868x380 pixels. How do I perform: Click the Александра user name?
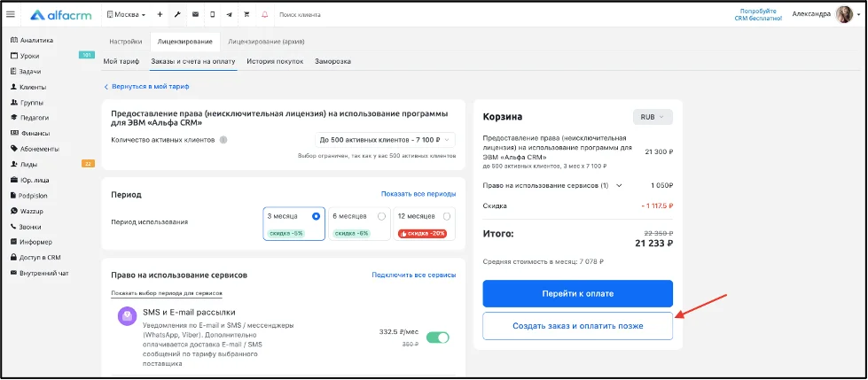point(811,14)
